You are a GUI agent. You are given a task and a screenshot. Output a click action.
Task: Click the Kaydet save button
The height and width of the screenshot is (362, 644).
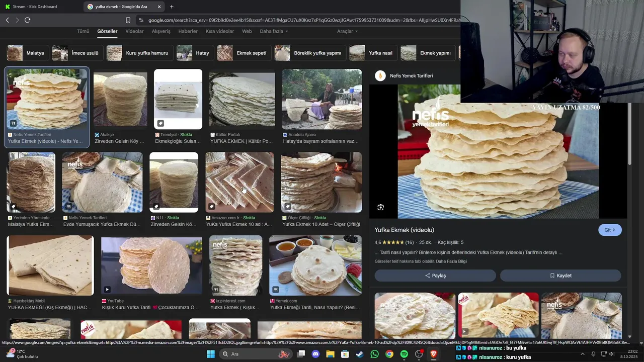(560, 276)
